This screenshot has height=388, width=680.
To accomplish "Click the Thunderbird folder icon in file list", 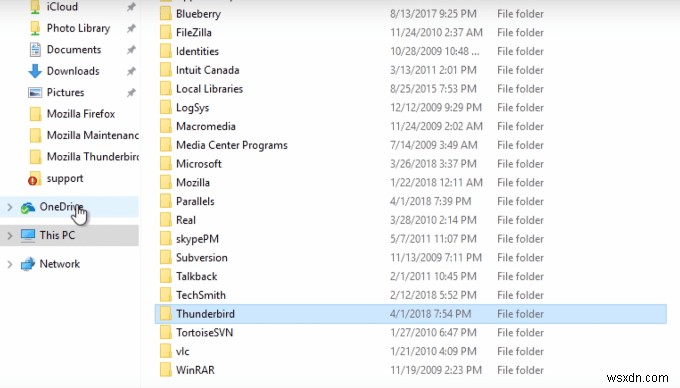I will point(166,314).
